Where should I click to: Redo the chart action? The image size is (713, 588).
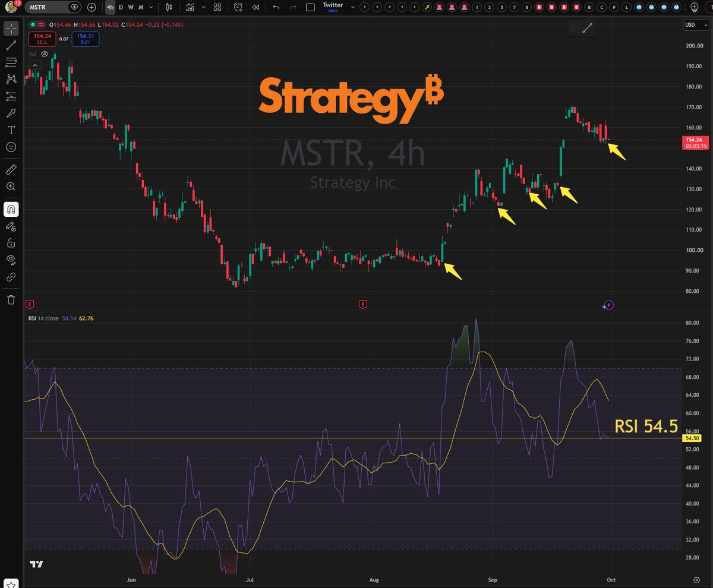coord(293,7)
